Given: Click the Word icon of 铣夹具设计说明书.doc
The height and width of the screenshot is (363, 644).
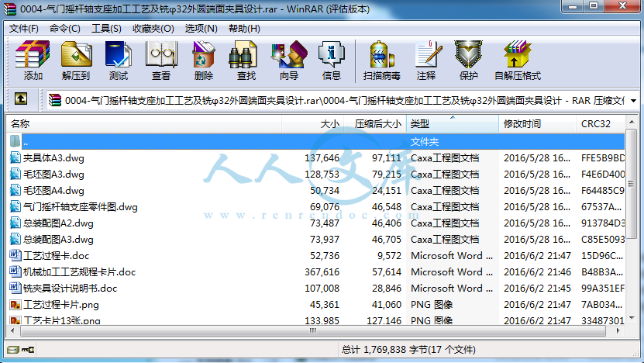Looking at the screenshot, I should [x=15, y=289].
